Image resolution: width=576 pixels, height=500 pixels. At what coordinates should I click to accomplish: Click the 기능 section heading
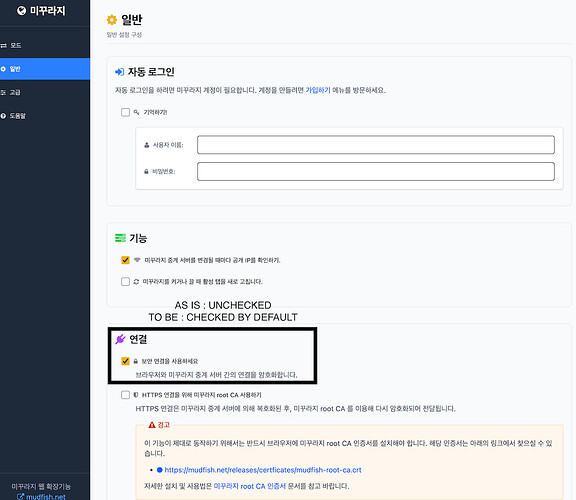point(138,238)
